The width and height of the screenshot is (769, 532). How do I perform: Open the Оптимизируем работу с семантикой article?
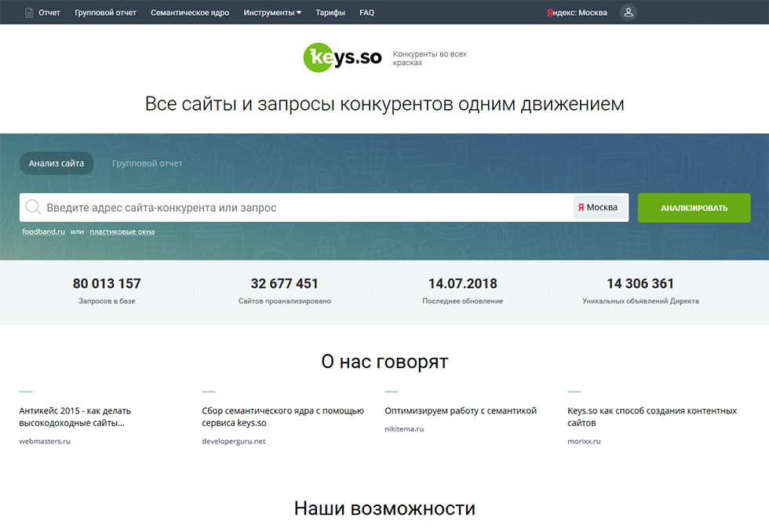[x=460, y=410]
